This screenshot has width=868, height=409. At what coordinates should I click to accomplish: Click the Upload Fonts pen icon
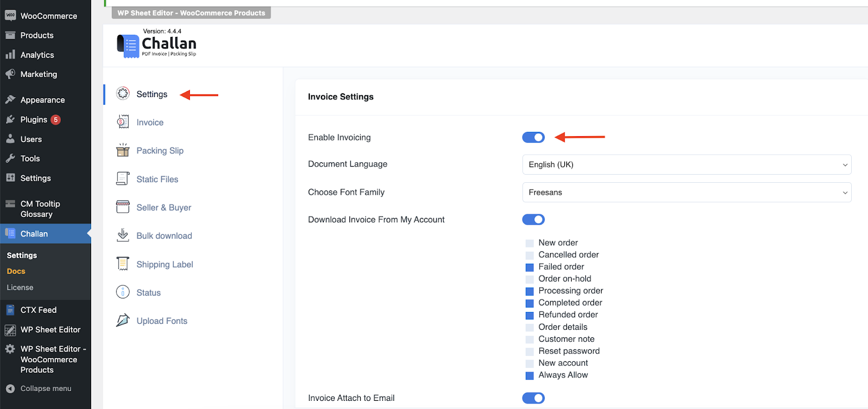coord(123,320)
